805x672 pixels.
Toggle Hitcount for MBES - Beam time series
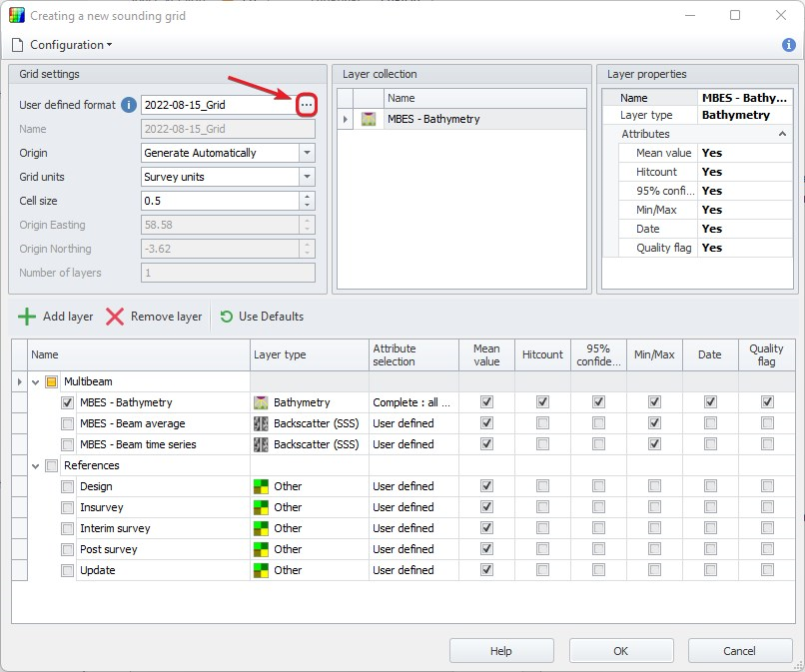pos(542,444)
